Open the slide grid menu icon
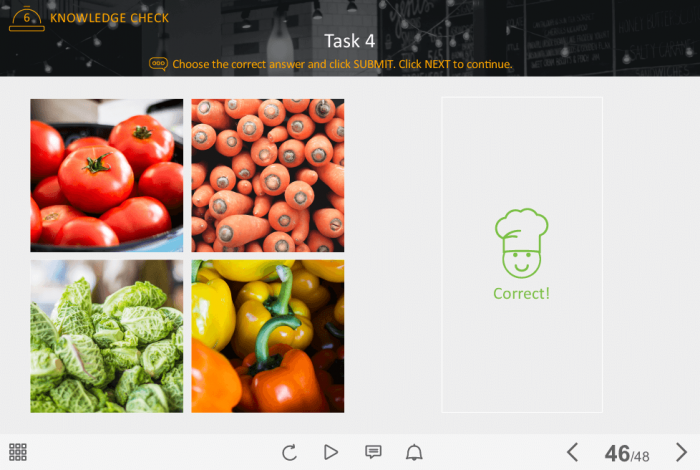This screenshot has height=470, width=700. pyautogui.click(x=18, y=452)
